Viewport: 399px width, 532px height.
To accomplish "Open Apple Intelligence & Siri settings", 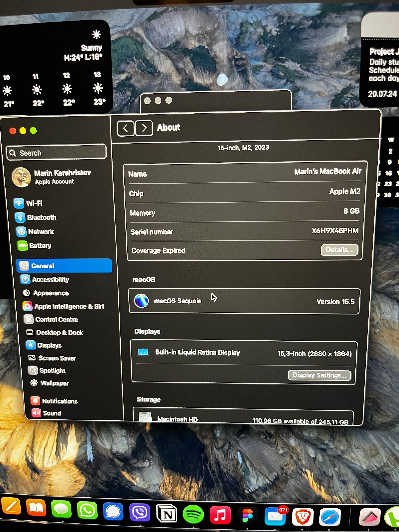I will (63, 306).
